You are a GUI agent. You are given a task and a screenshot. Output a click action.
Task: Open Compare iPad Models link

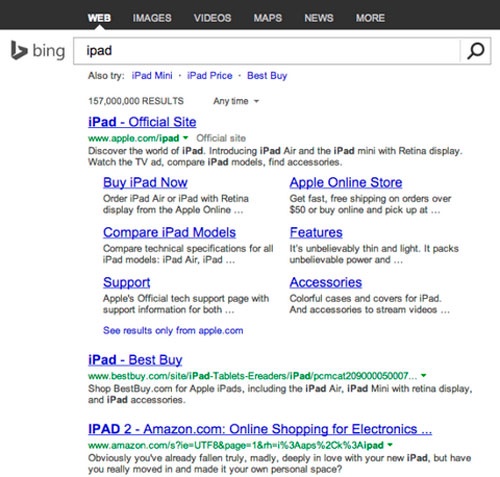pyautogui.click(x=169, y=232)
